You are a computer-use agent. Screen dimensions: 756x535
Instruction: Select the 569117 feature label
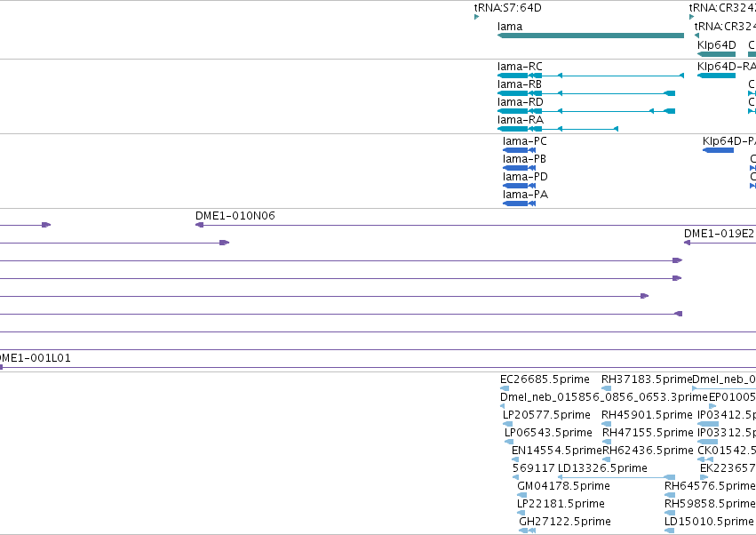point(533,468)
